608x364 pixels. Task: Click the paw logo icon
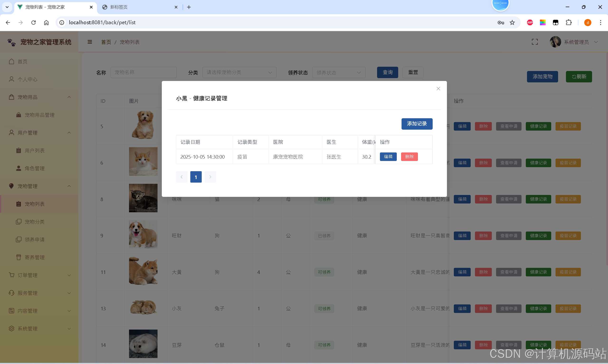12,42
